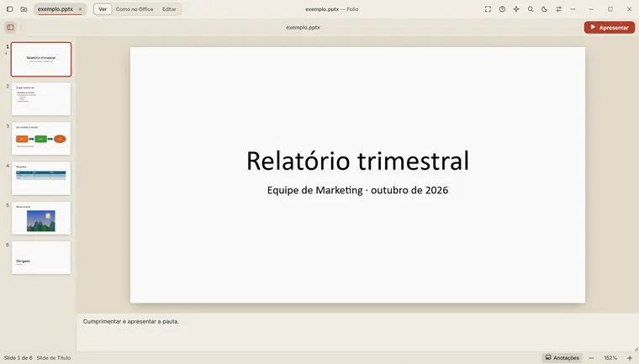This screenshot has width=639, height=364.
Task: Enter fullscreen with the frame icon
Action: (x=488, y=9)
